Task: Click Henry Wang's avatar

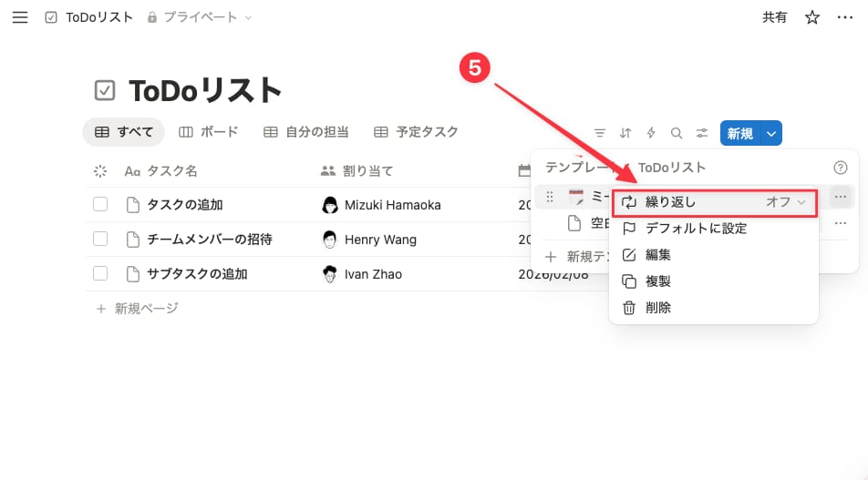Action: click(330, 240)
